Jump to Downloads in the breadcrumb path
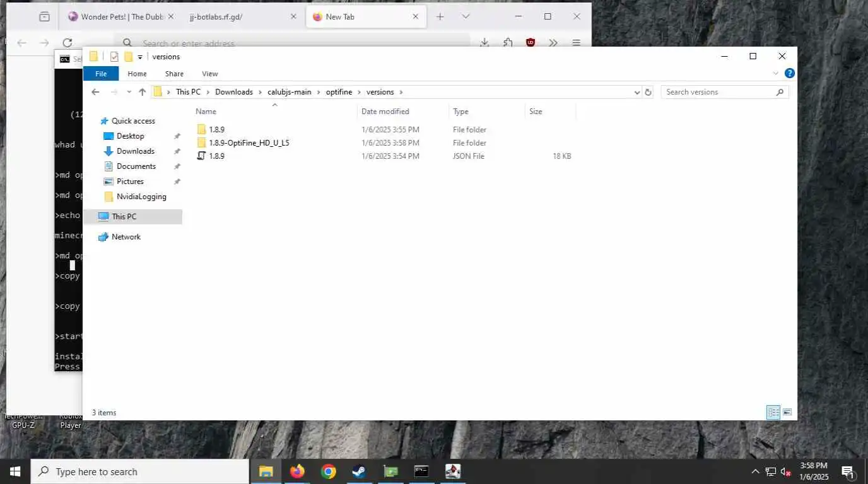This screenshot has height=484, width=868. tap(233, 92)
